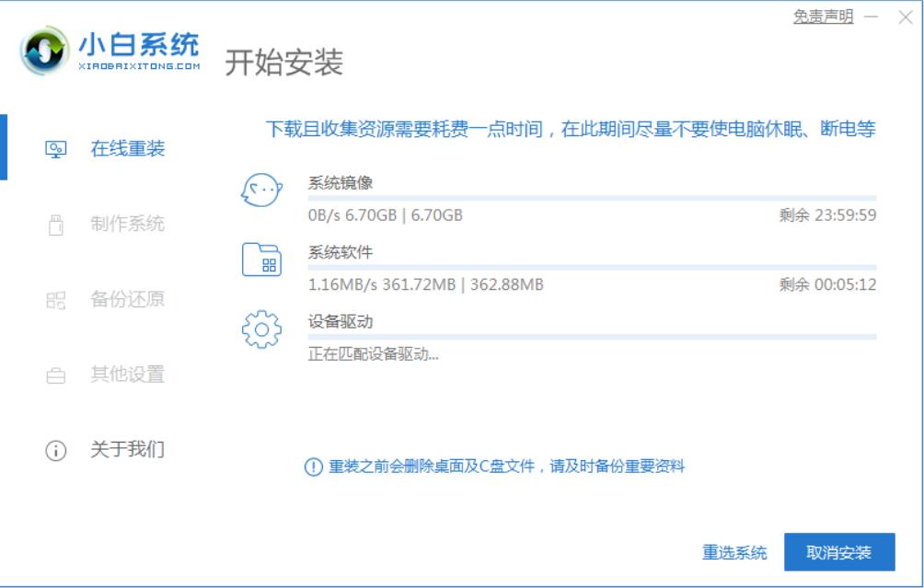
Task: Open 备份还原 via its sidebar icon
Action: click(55, 299)
